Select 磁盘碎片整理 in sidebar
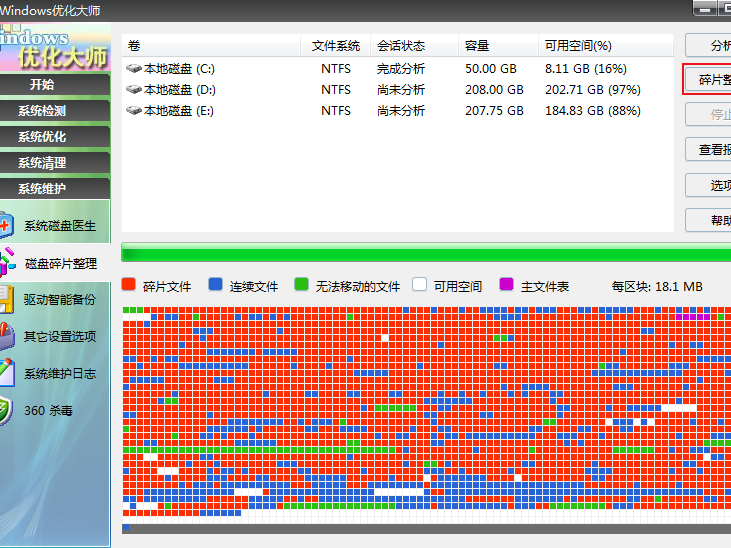 pos(61,264)
